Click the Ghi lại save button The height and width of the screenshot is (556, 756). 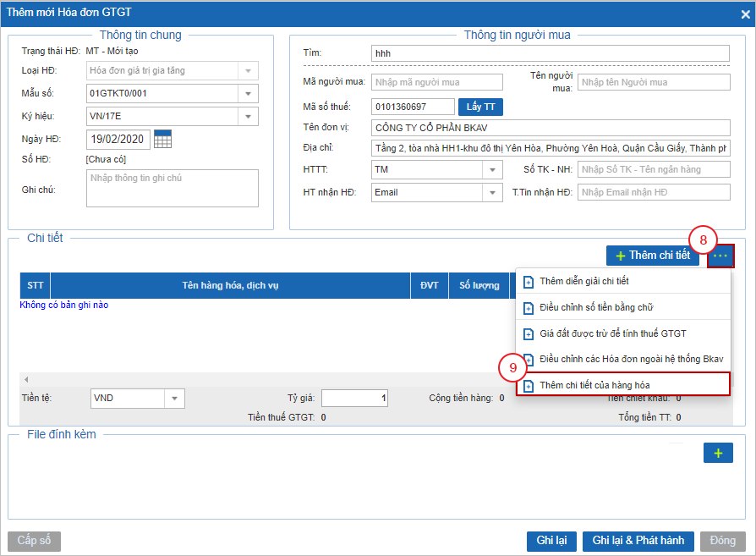click(x=551, y=541)
